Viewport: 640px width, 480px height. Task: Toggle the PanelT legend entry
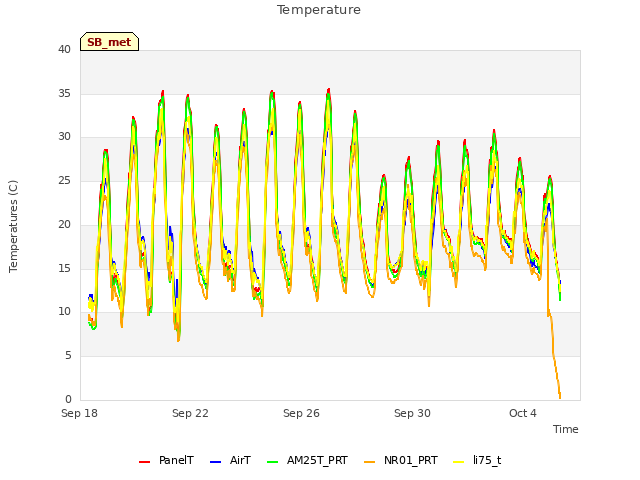166,460
